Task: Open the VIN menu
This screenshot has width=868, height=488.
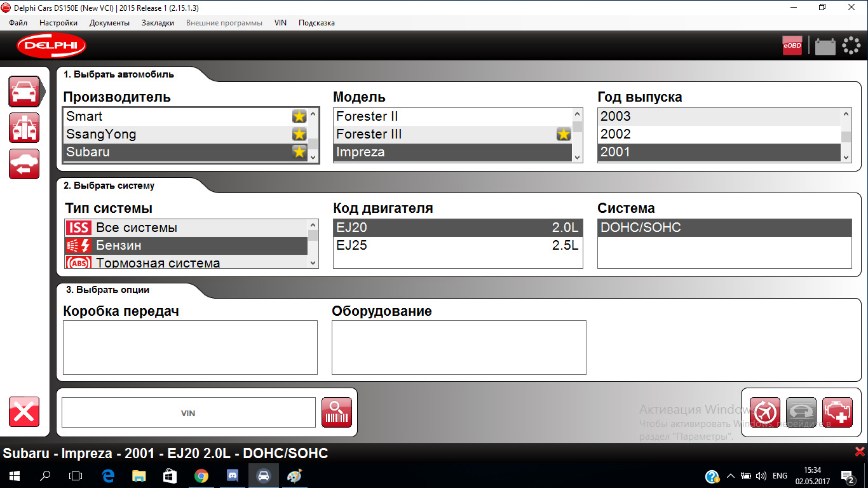Action: [280, 23]
